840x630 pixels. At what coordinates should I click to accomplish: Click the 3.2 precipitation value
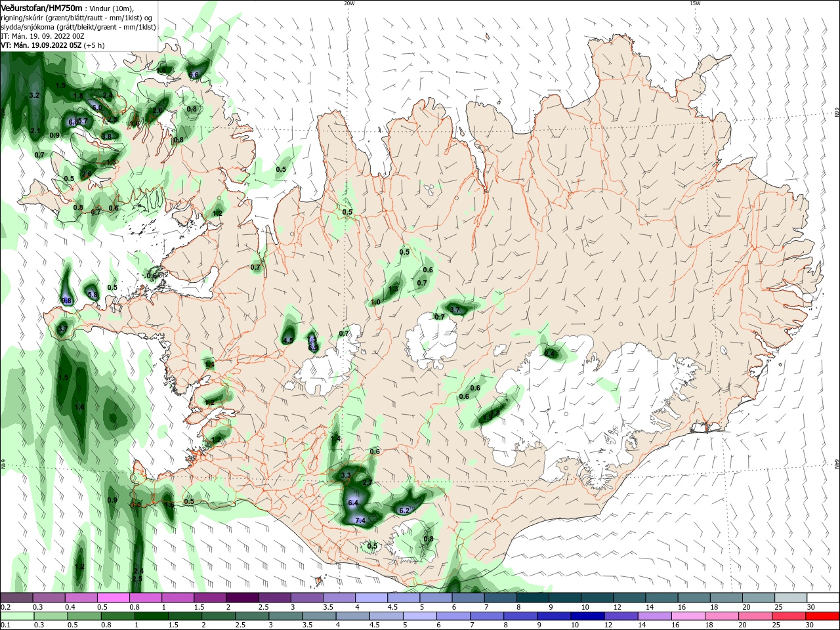pyautogui.click(x=35, y=95)
